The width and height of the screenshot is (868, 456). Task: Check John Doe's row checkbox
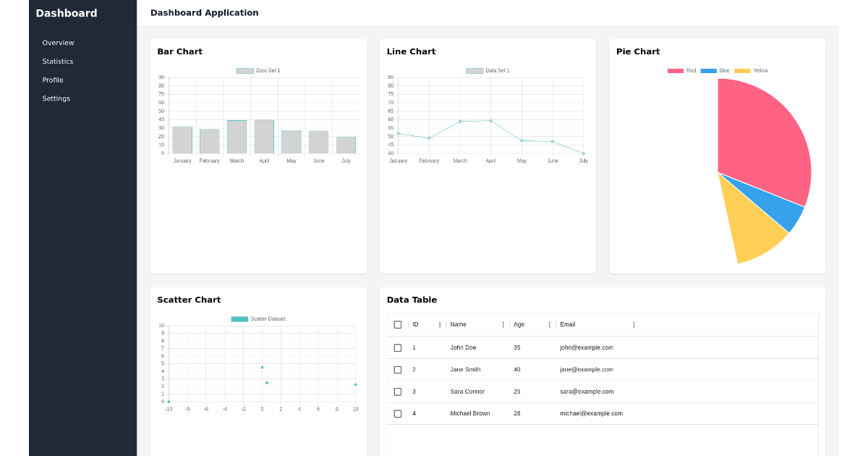coord(398,347)
